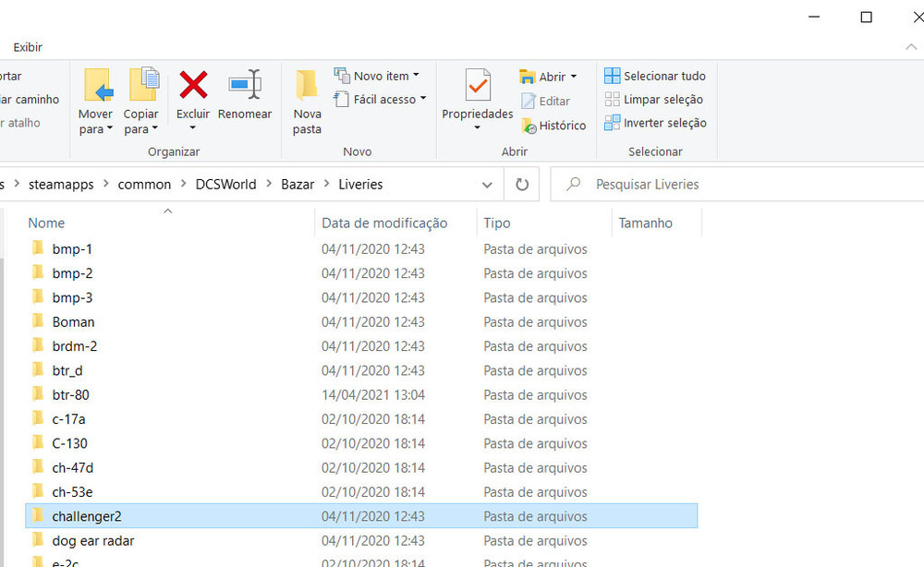The height and width of the screenshot is (567, 924).
Task: Expand subfolders arrow after DCSWorld
Action: click(x=269, y=184)
